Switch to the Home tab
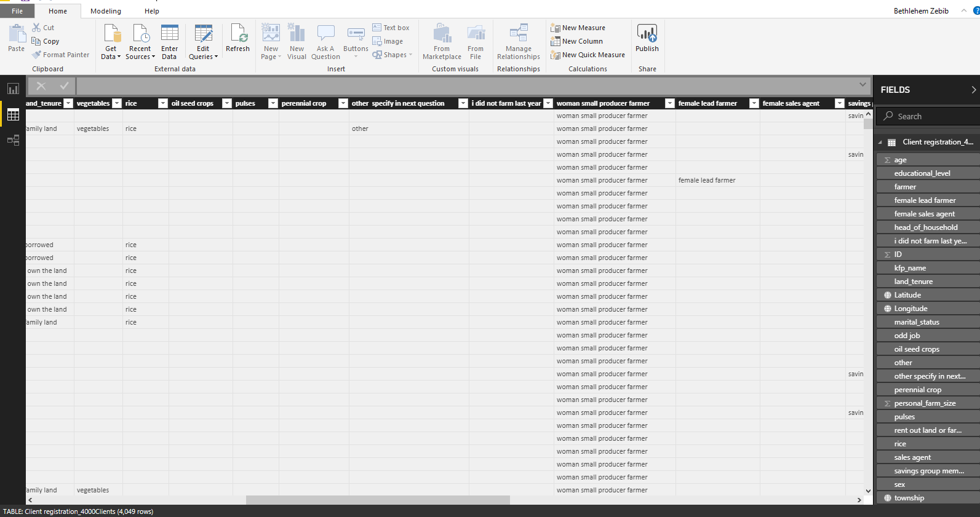 (58, 11)
